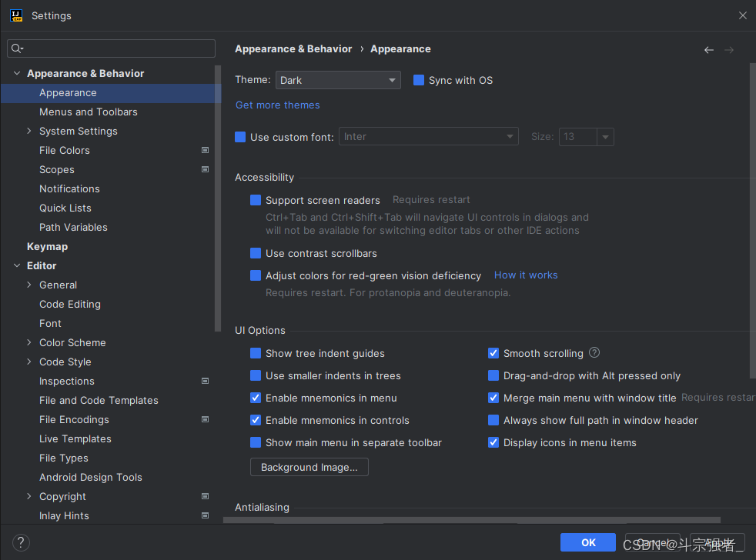Select the Notifications page
Image resolution: width=756 pixels, height=560 pixels.
69,189
